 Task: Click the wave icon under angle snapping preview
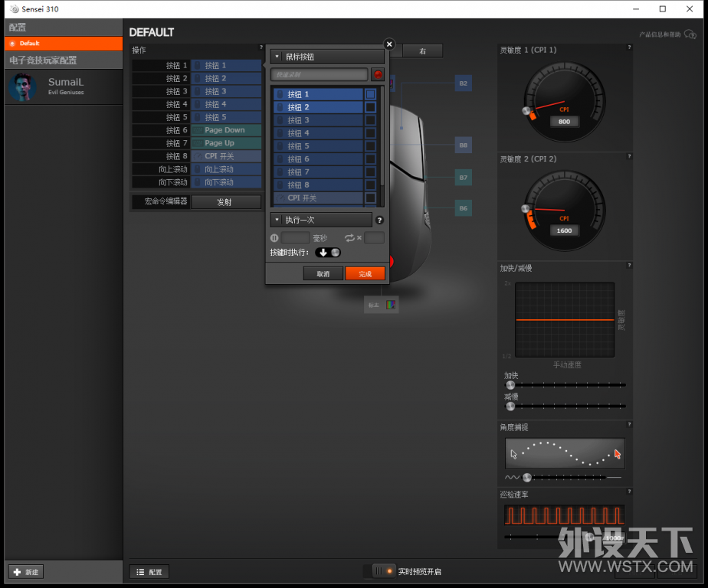pos(512,477)
